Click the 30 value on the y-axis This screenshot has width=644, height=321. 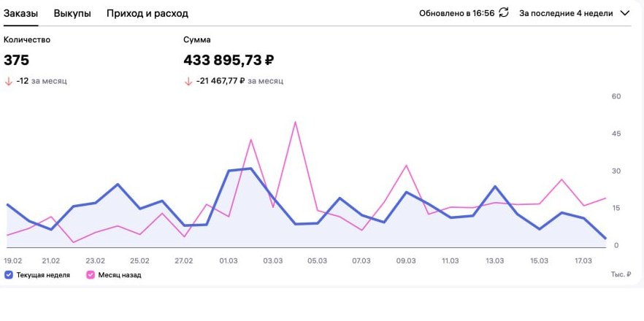point(616,171)
